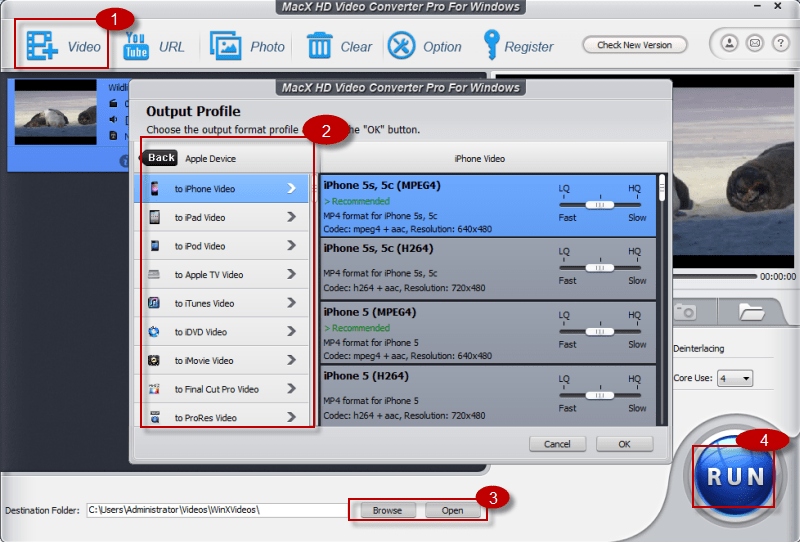Open the Core Use dropdown

click(x=735, y=378)
